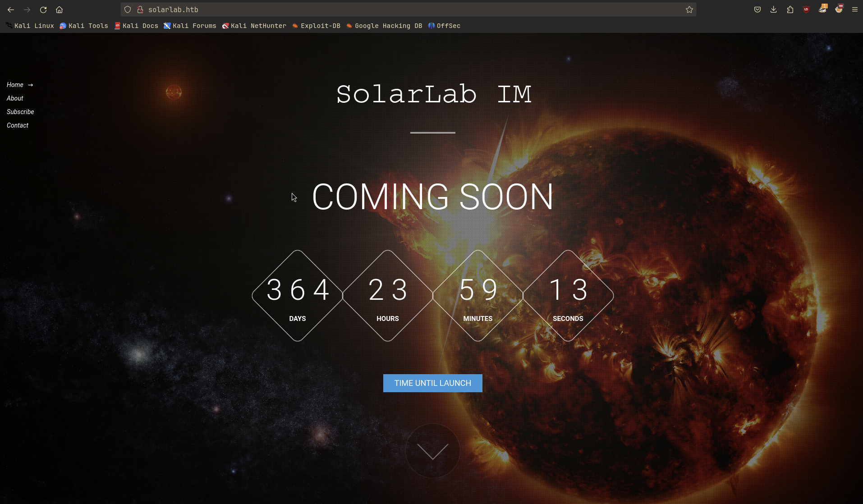This screenshot has height=504, width=863.
Task: Bookmark this page with the star icon
Action: coord(689,9)
